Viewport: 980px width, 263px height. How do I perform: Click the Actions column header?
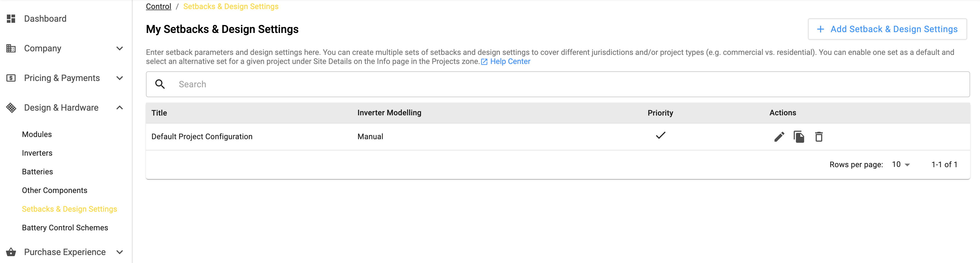click(782, 113)
